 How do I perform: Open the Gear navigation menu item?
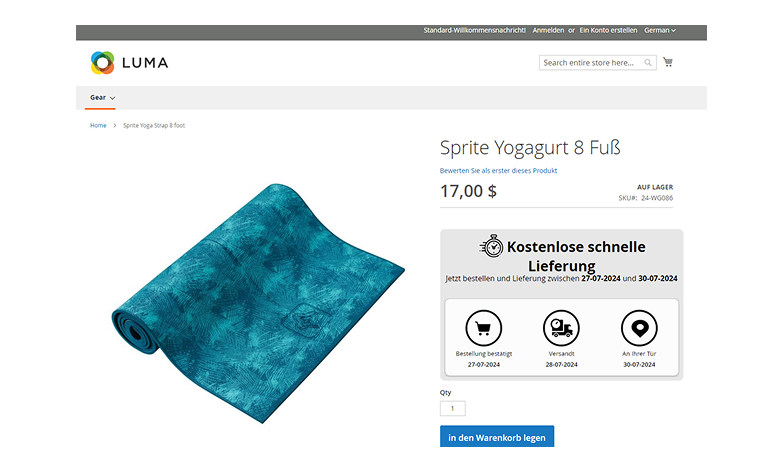pos(102,97)
